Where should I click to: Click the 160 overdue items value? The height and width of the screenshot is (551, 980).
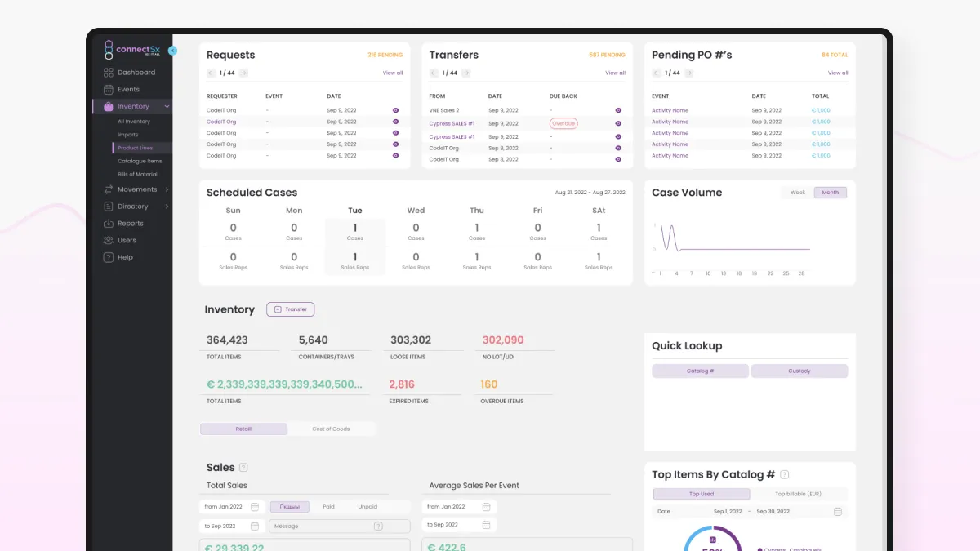pos(489,384)
